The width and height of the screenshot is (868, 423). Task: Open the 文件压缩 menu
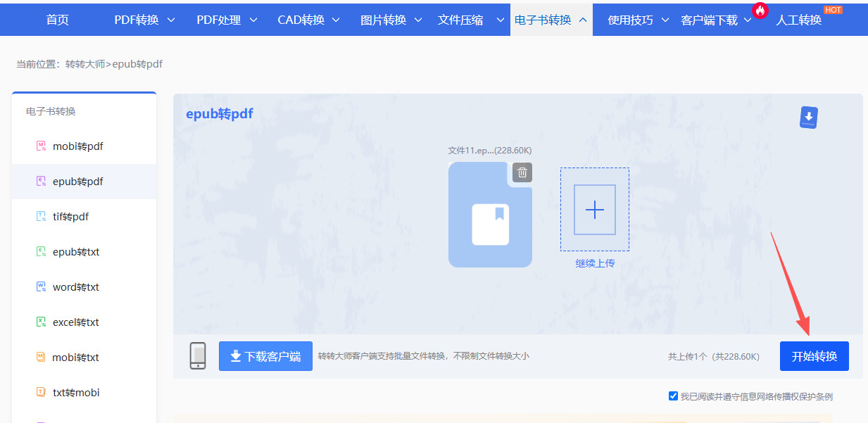click(460, 20)
